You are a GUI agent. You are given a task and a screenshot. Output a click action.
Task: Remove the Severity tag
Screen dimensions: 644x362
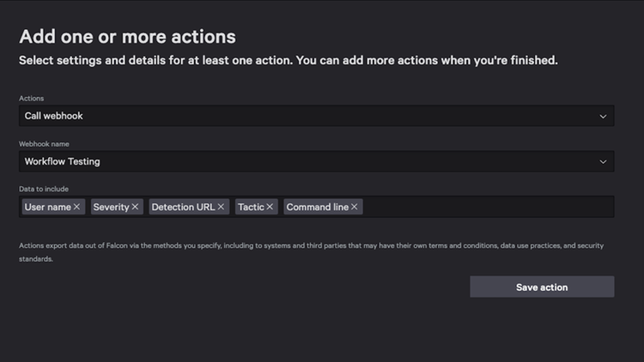[x=135, y=207]
